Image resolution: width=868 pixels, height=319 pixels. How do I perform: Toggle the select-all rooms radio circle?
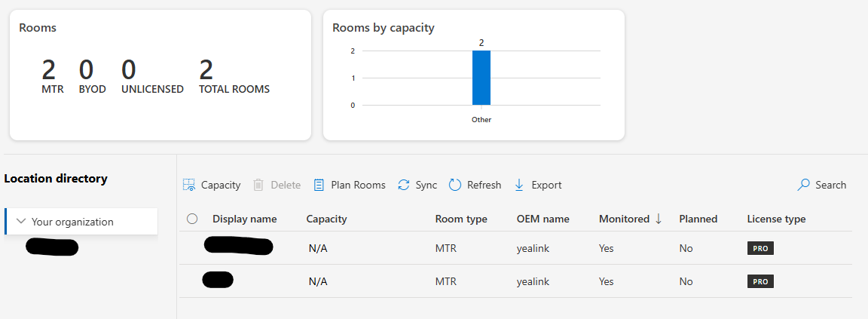coord(192,219)
